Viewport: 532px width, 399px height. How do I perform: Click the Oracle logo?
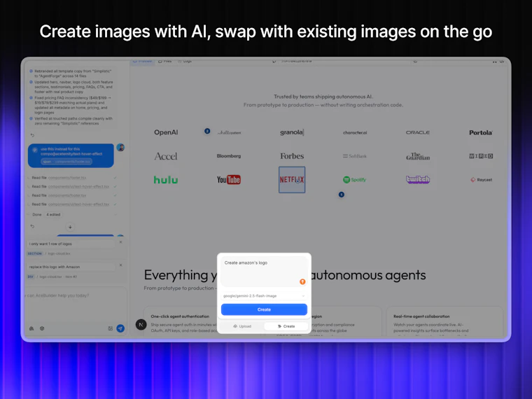[418, 132]
